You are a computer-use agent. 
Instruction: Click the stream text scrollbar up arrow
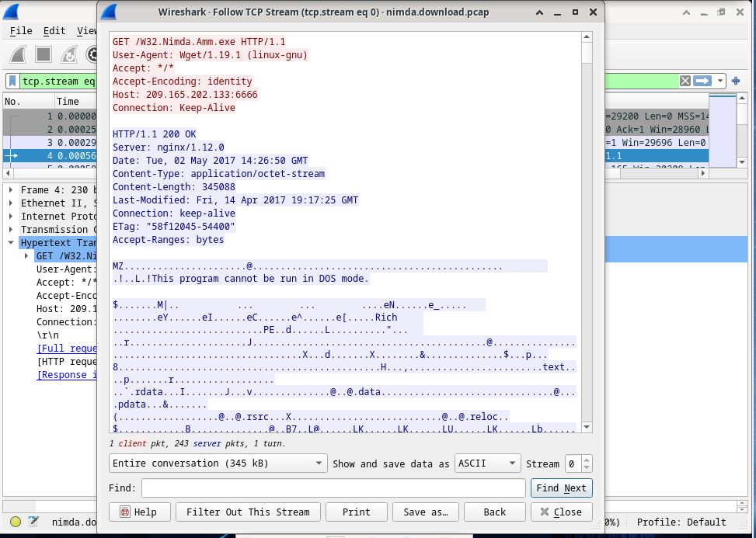click(587, 36)
